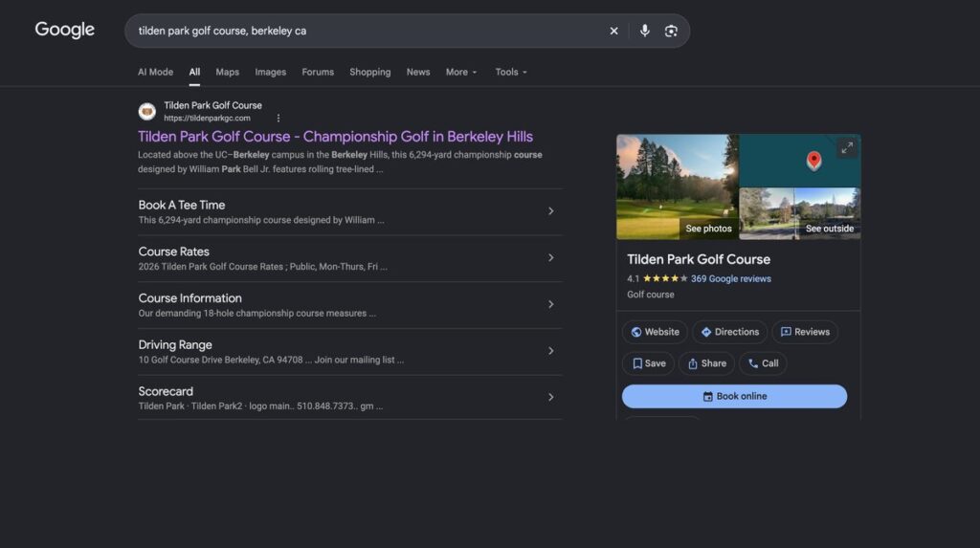980x548 pixels.
Task: Expand the Course Information chevron
Action: pos(550,304)
